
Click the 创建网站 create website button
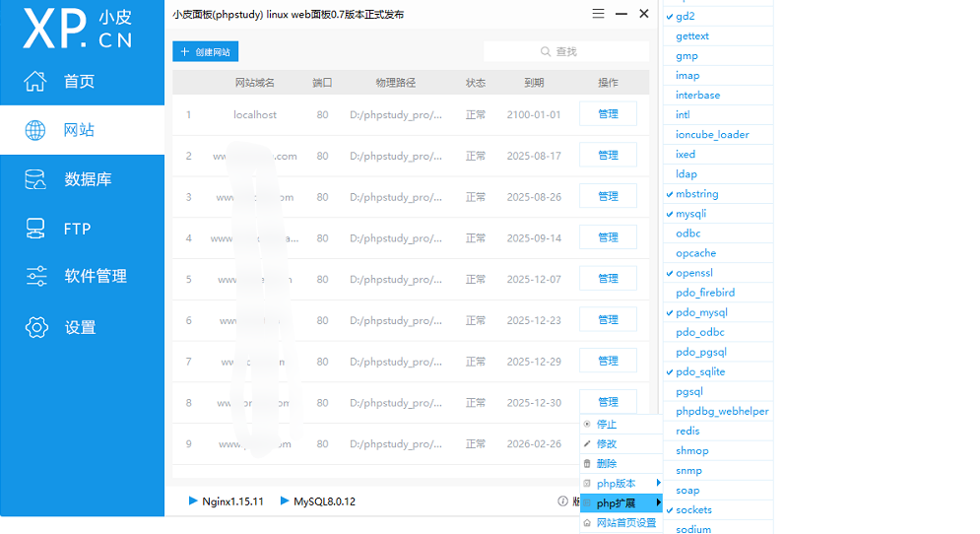click(x=206, y=51)
